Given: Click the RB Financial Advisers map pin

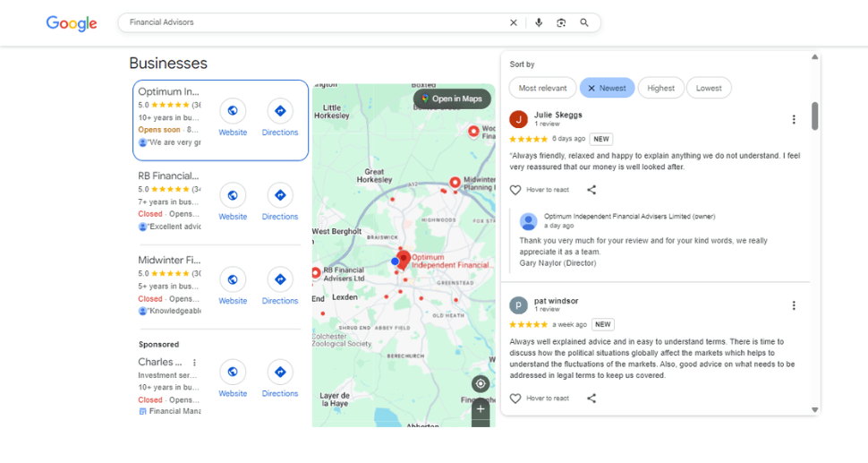Looking at the screenshot, I should pos(316,272).
